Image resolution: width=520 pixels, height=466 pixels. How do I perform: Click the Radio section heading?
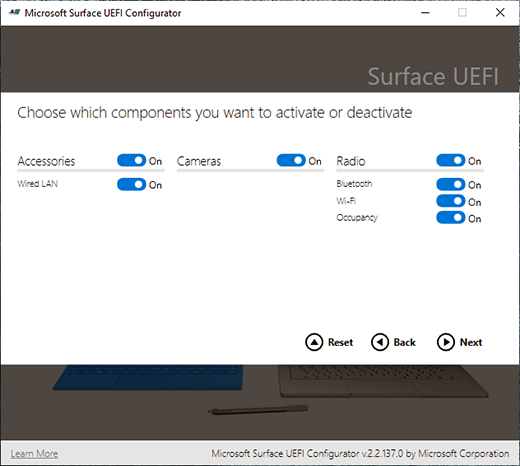coord(351,161)
